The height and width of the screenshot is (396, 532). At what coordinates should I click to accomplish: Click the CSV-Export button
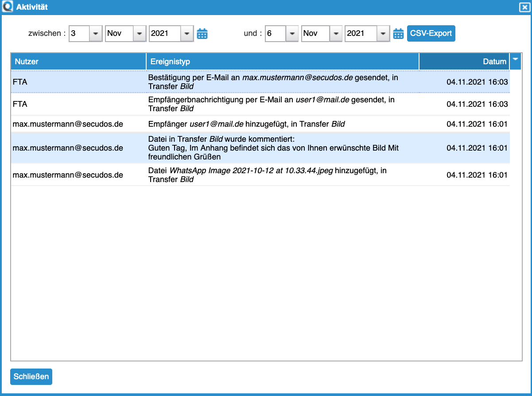431,33
